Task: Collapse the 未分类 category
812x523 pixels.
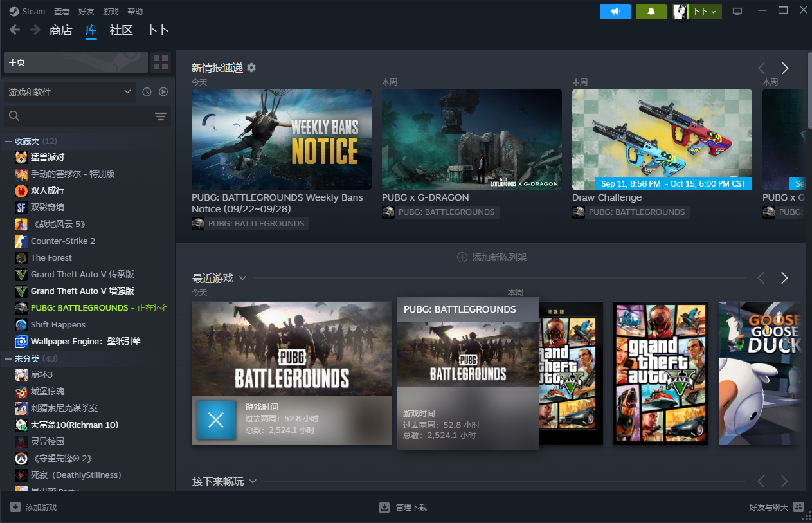Action: (x=8, y=358)
